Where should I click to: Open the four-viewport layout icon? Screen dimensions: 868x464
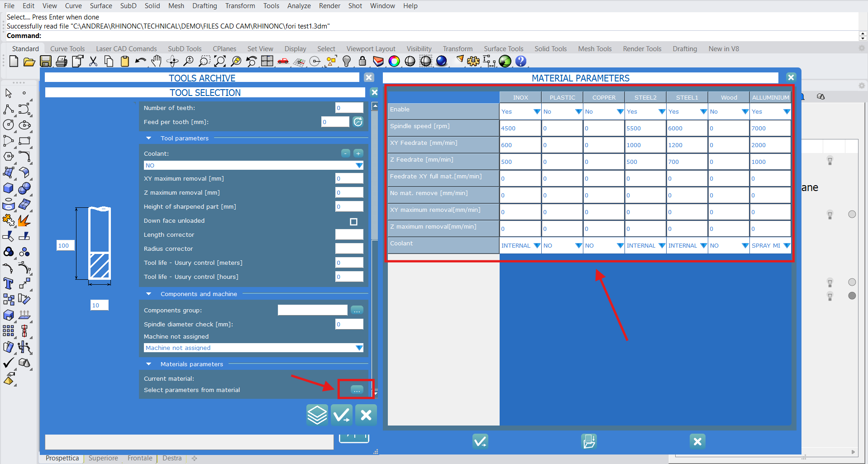point(267,61)
